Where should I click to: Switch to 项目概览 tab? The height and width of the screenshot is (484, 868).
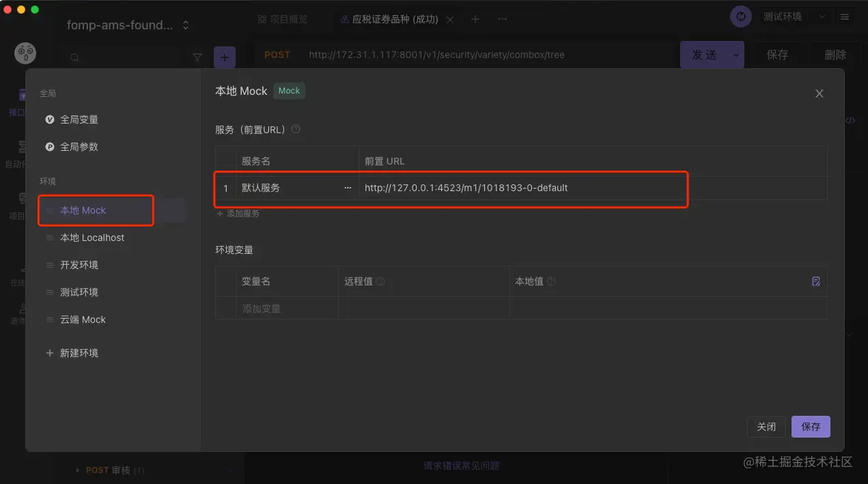point(283,19)
